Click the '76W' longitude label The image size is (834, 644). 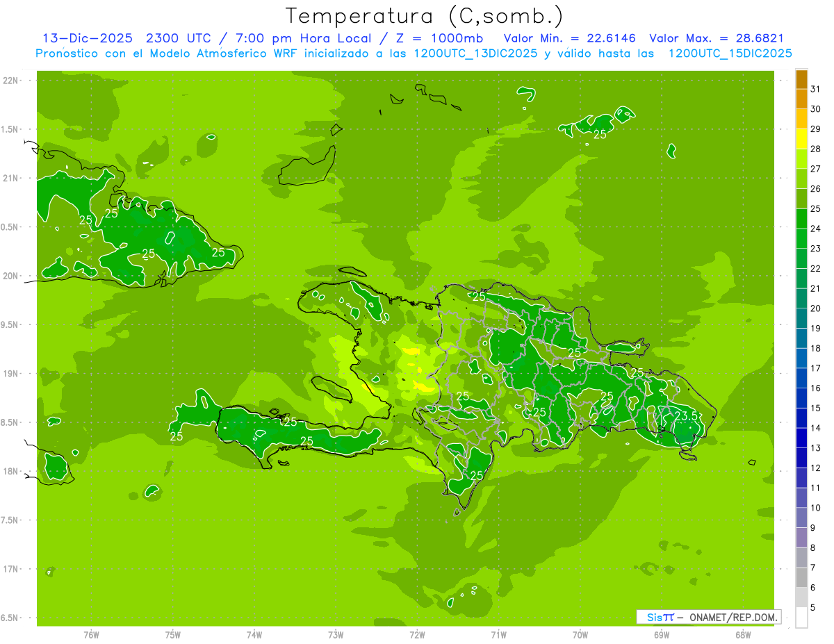(91, 635)
